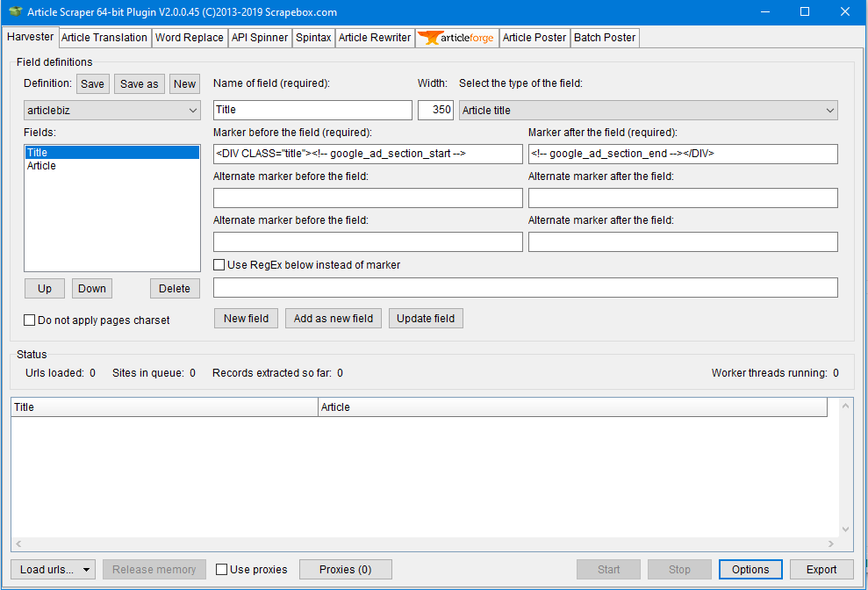This screenshot has height=590, width=868.
Task: Create a New definition
Action: 184,83
